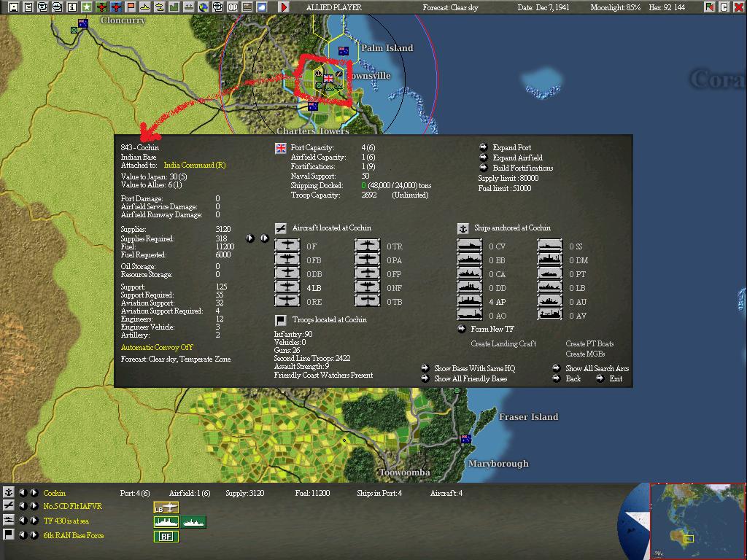Click No.5 CD Flt IAFVR unit name

point(72,506)
